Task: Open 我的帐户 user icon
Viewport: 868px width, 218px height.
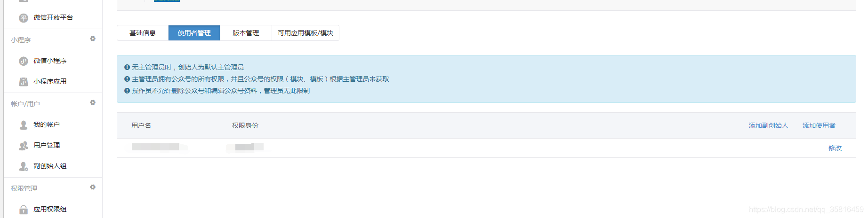Action: [x=24, y=125]
